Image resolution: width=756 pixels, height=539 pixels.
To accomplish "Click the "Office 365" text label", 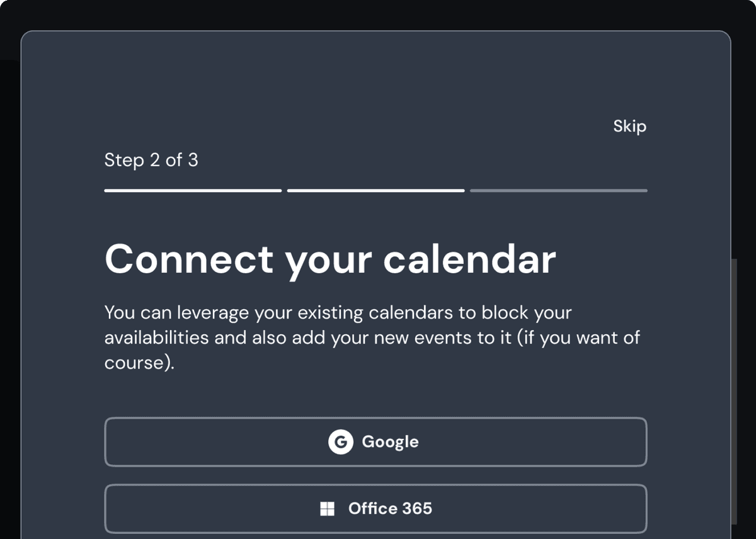I will click(x=390, y=509).
